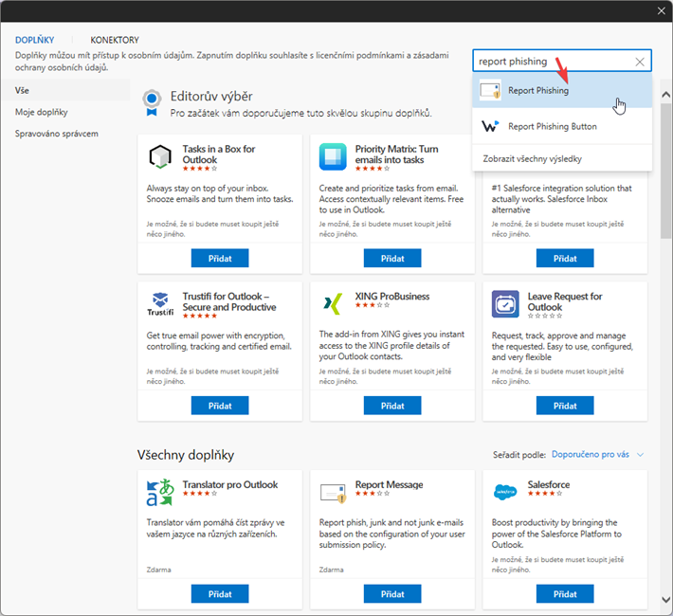Click the Leave Request for Outlook icon
This screenshot has width=673, height=616.
click(x=505, y=304)
